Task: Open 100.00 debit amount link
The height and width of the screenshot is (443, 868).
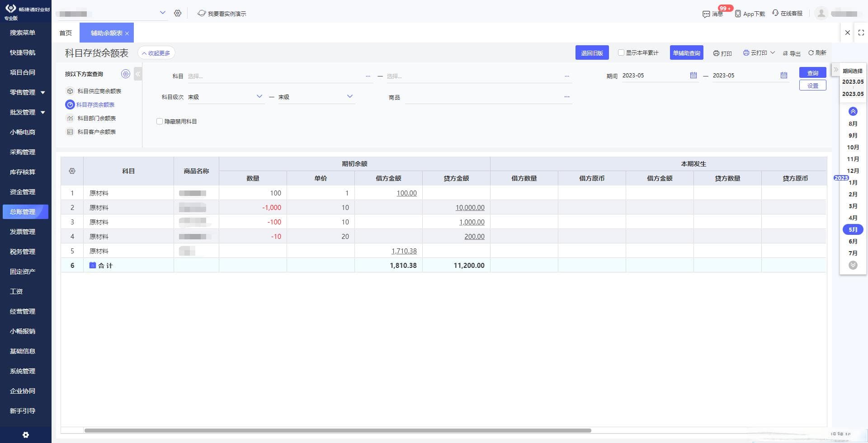Action: 406,193
